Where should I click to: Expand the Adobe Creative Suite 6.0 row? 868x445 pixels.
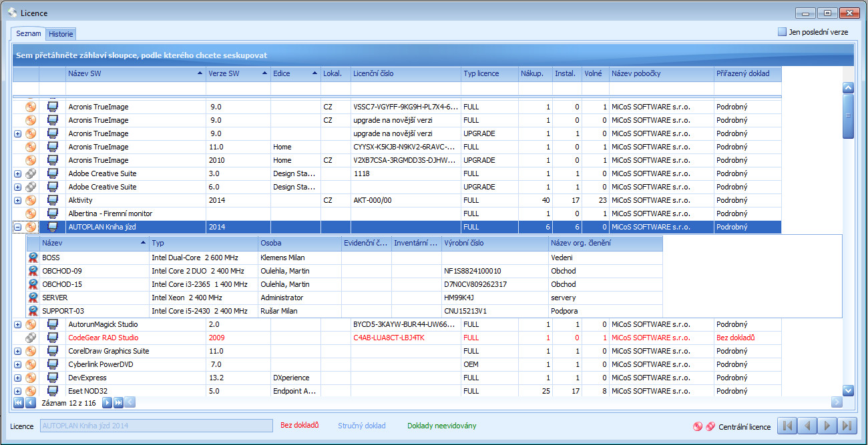(17, 187)
